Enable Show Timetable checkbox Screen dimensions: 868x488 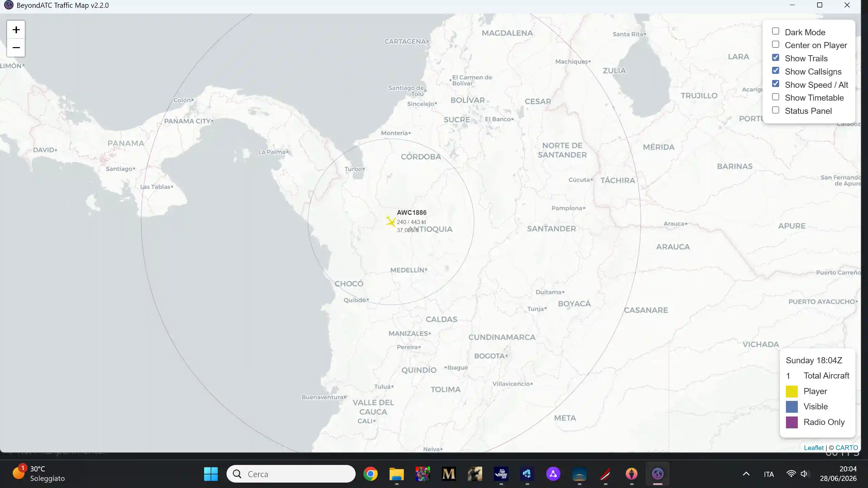click(x=775, y=97)
